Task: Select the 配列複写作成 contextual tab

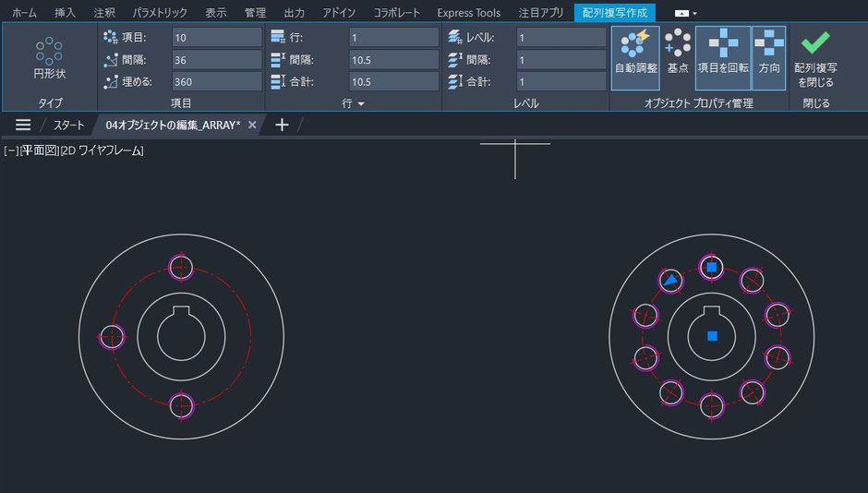Action: [614, 13]
